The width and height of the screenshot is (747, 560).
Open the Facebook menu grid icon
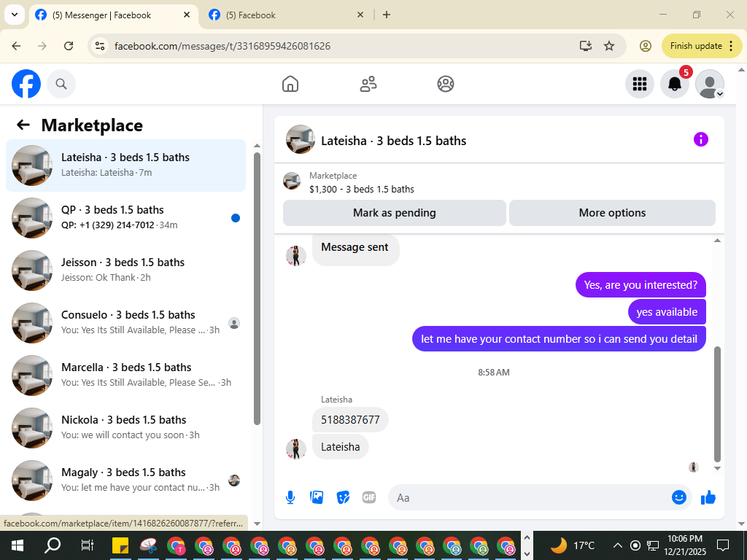tap(639, 84)
